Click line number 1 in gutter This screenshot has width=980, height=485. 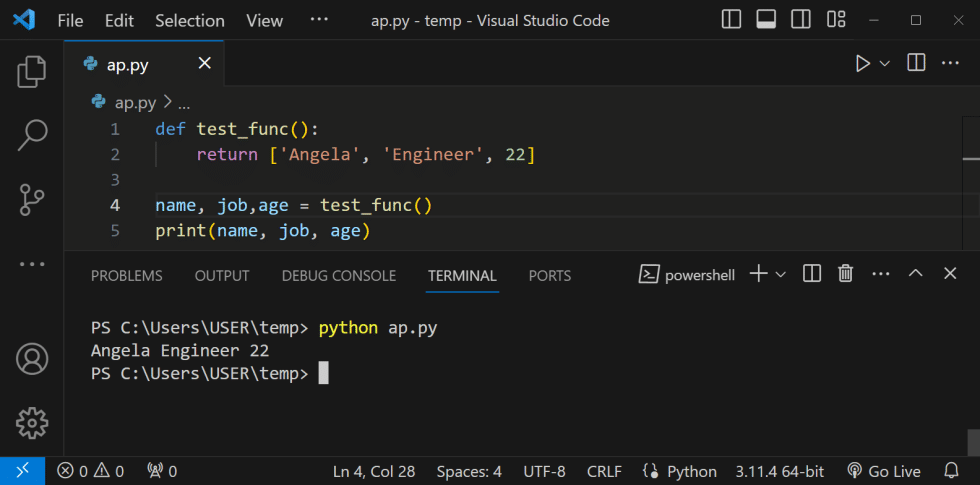click(x=114, y=129)
